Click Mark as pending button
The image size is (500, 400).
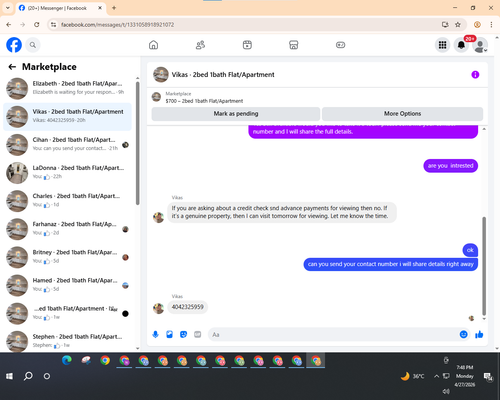tap(236, 114)
